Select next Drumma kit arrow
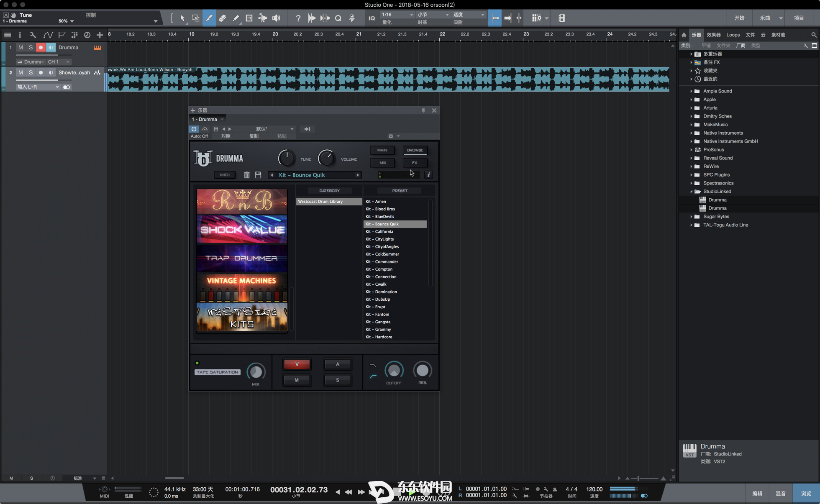The image size is (820, 504). 358,175
